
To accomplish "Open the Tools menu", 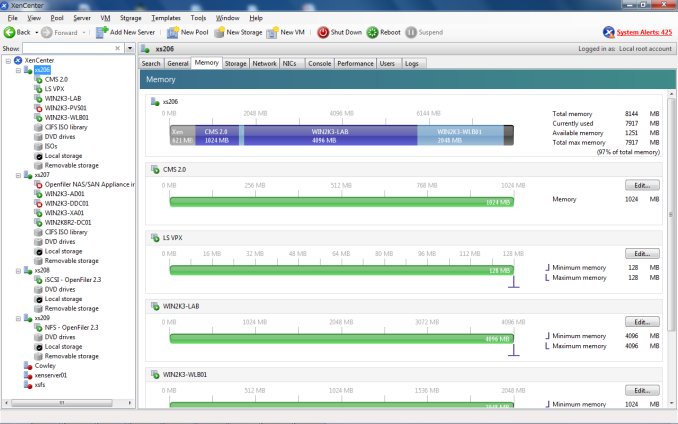I will 198,18.
